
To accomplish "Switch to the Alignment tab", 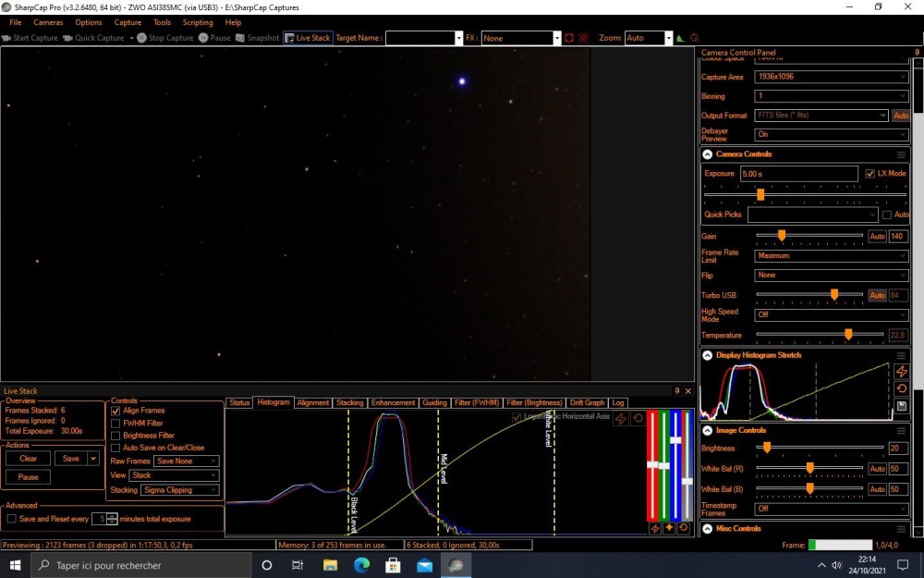I will click(x=313, y=403).
